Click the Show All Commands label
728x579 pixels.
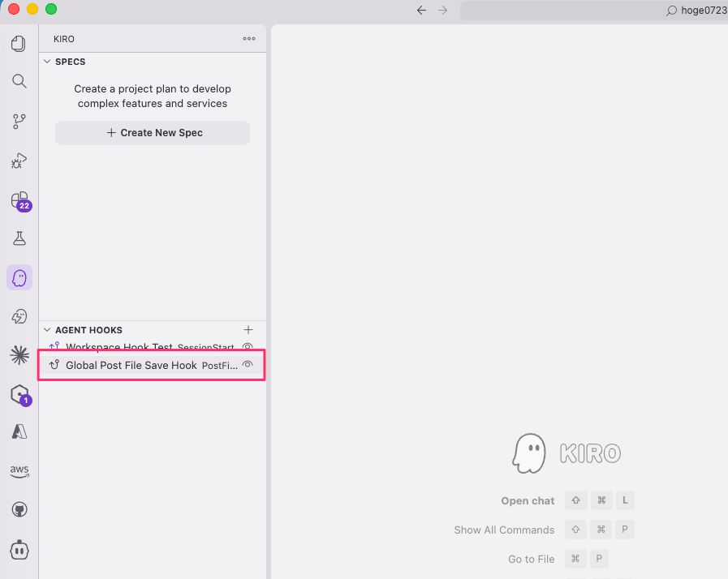pyautogui.click(x=504, y=530)
